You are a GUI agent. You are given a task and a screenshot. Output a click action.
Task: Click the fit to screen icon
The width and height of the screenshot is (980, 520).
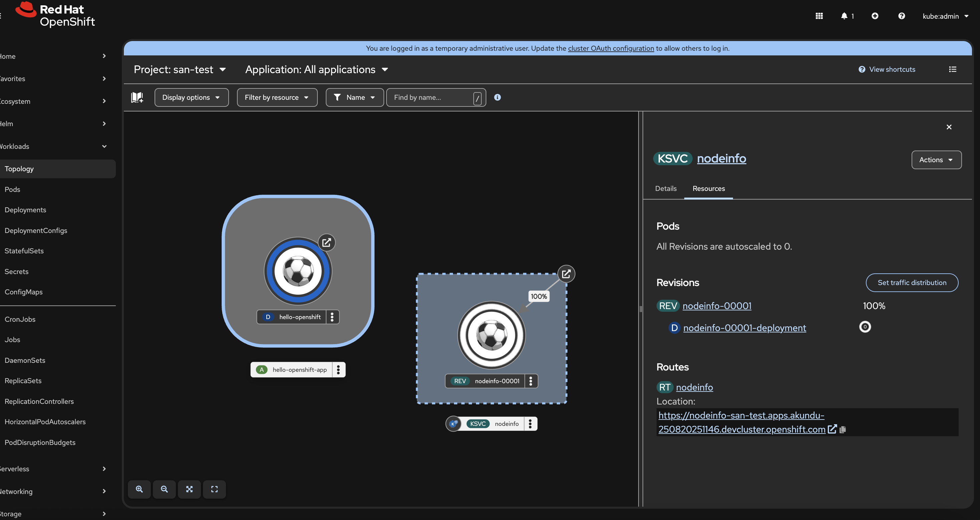click(189, 489)
